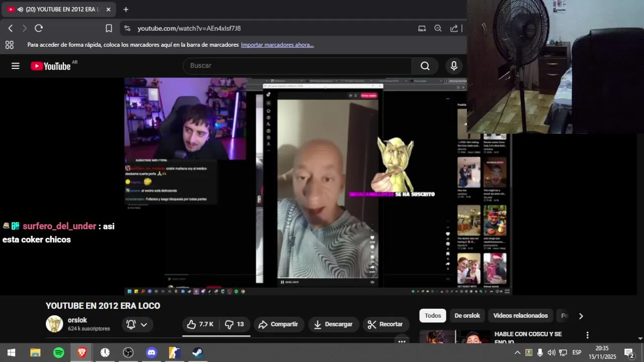This screenshot has height=362, width=644.
Task: Open the more actions ellipsis button
Action: pyautogui.click(x=401, y=341)
